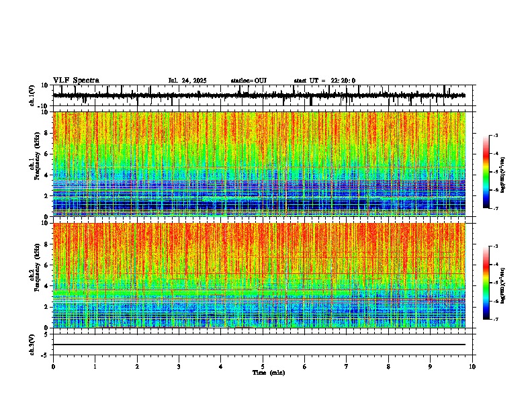The width and height of the screenshot is (532, 411).
Task: Click the flat black line in ch.3(V) panel
Action: 259,345
